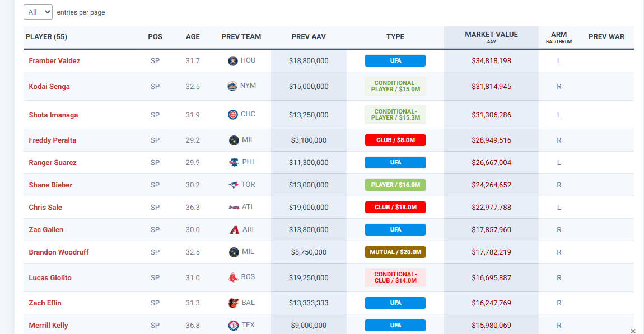Open the entries per page dropdown
Screen dimensions: 644x334
point(38,12)
